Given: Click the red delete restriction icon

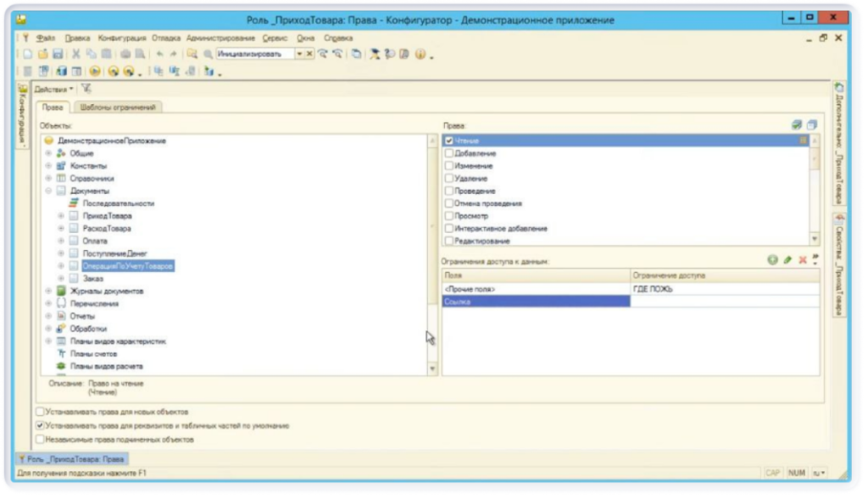Looking at the screenshot, I should [x=801, y=261].
